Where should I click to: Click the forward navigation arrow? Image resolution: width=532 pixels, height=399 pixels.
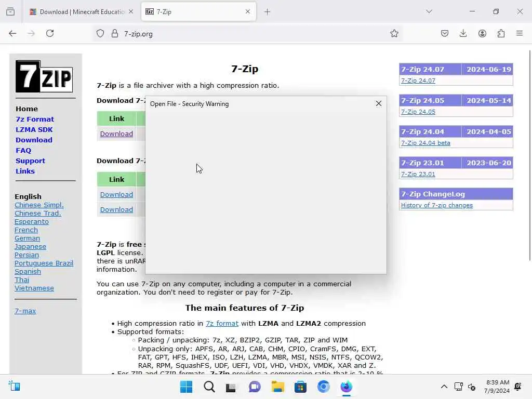[31, 33]
